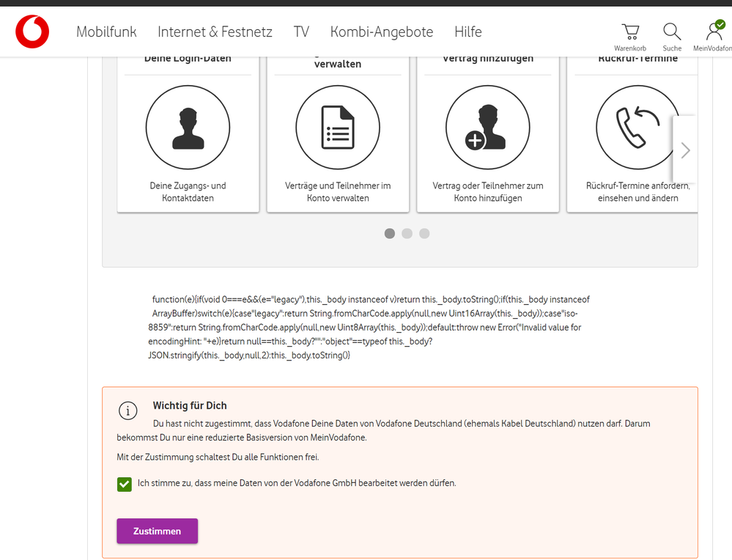Open the Internet & Festnetz menu

click(x=215, y=32)
